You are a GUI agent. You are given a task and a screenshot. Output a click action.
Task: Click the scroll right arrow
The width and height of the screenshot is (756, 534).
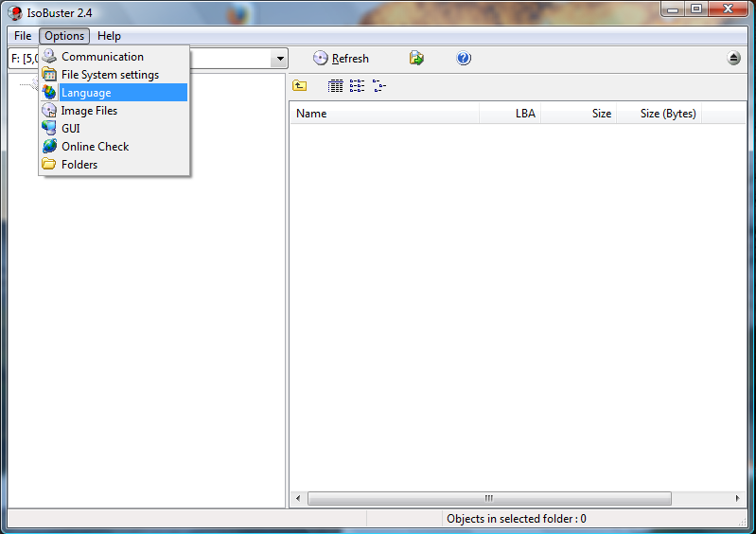tap(737, 498)
